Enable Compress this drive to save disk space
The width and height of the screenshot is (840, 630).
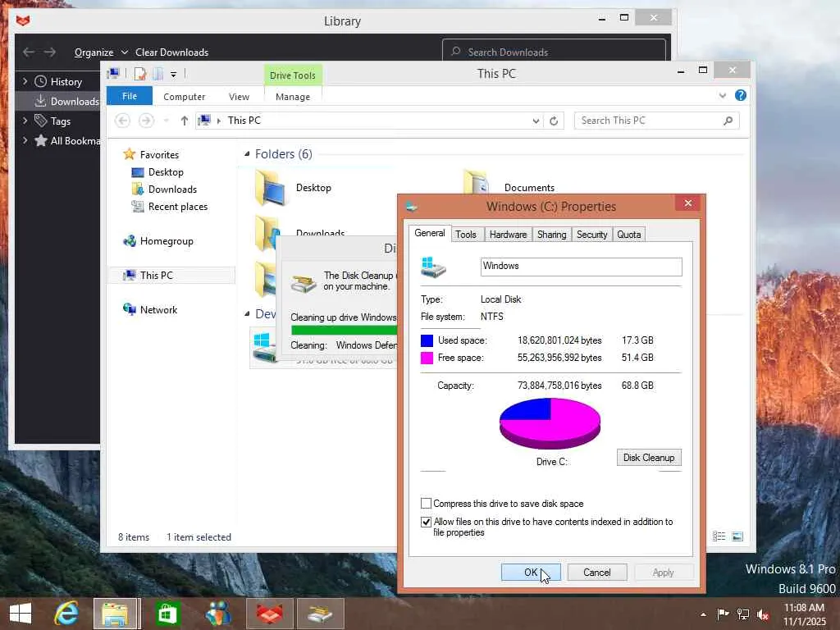[x=426, y=504]
